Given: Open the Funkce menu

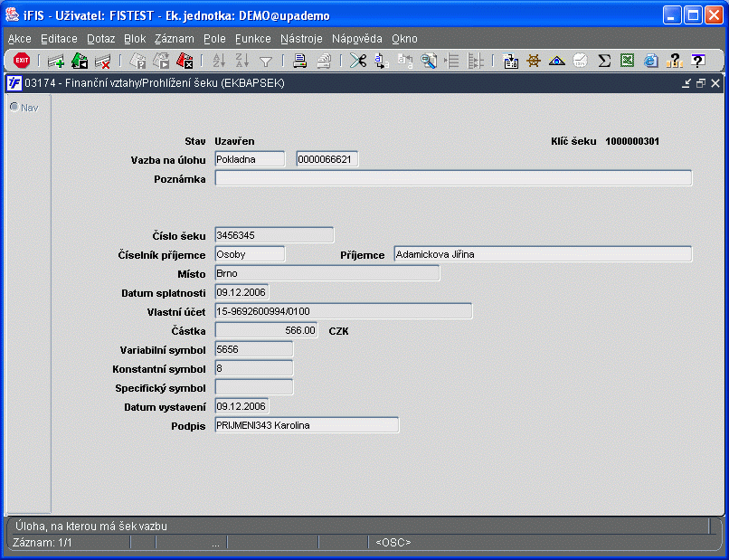Looking at the screenshot, I should (x=253, y=39).
